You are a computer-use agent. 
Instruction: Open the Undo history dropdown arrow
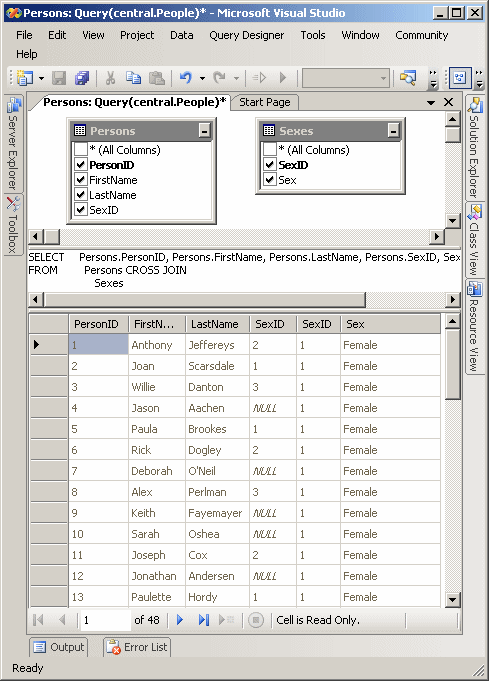202,79
